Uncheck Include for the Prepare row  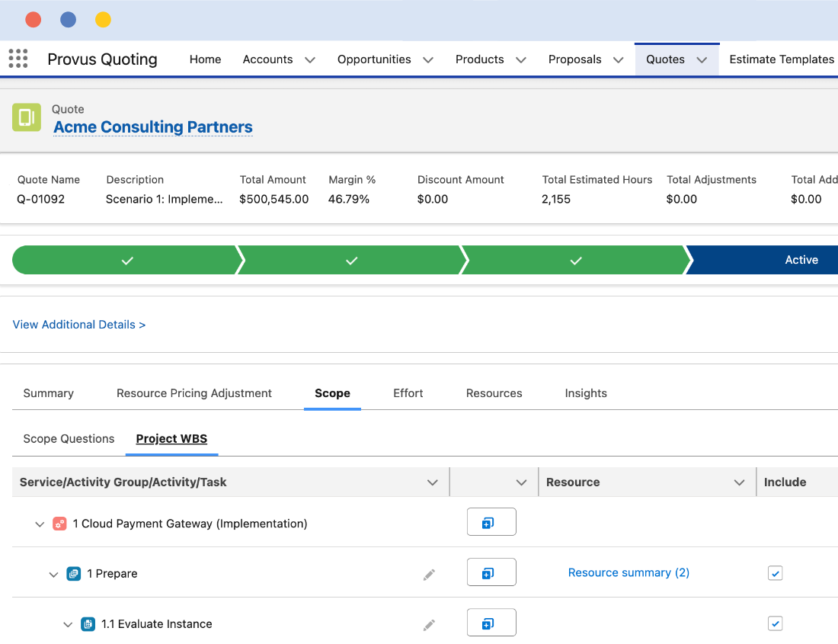775,572
